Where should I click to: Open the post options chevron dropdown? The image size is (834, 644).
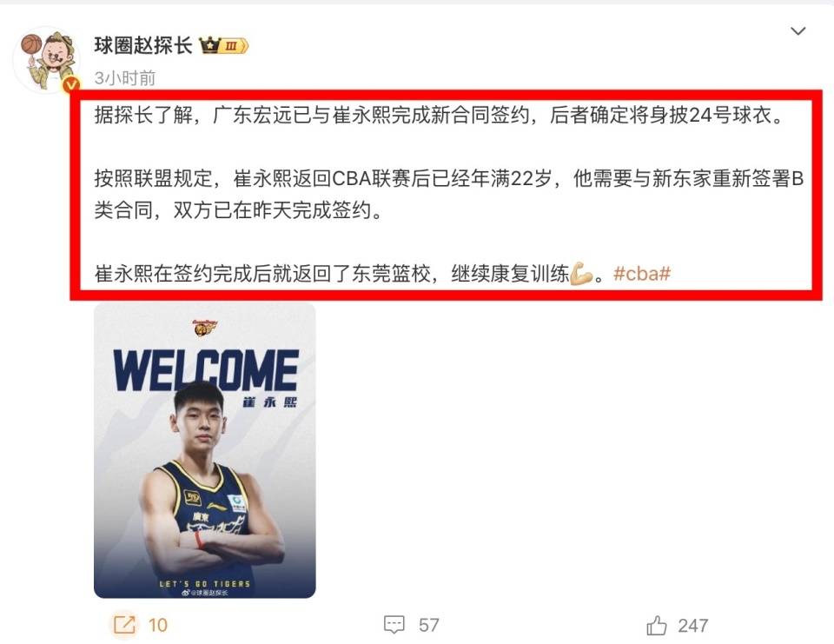click(798, 31)
